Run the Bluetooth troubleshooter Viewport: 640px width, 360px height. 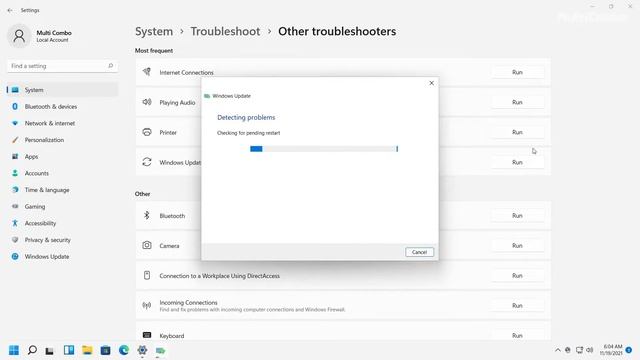517,216
